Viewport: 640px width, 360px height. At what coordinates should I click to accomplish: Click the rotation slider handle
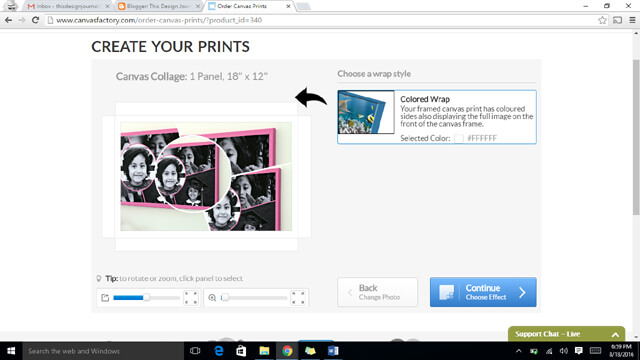(146, 298)
